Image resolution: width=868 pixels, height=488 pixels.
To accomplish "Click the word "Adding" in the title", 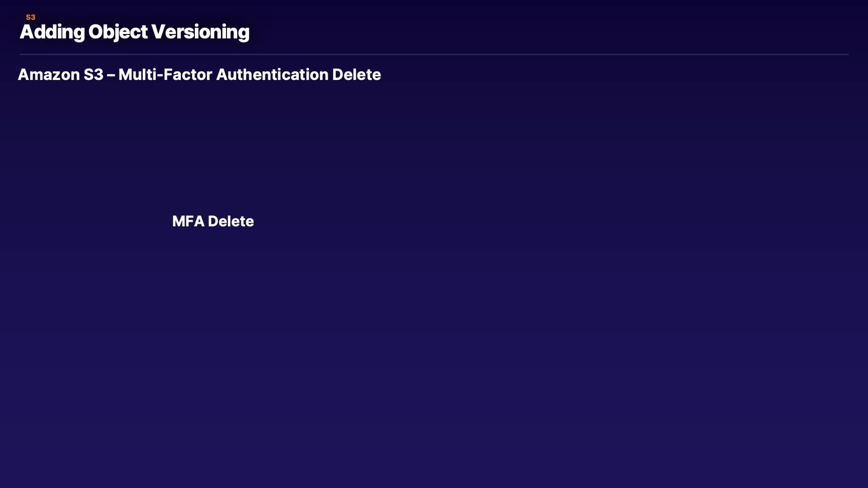I will click(52, 32).
